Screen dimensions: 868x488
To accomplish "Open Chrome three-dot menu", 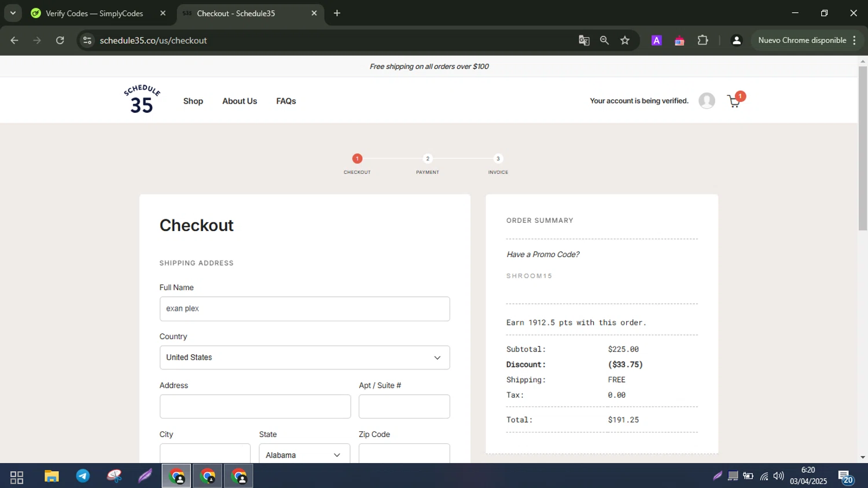I will coord(855,41).
